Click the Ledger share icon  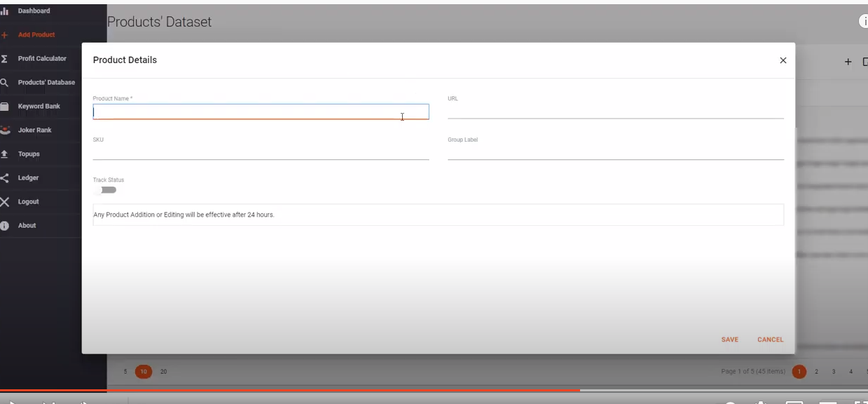coord(4,178)
